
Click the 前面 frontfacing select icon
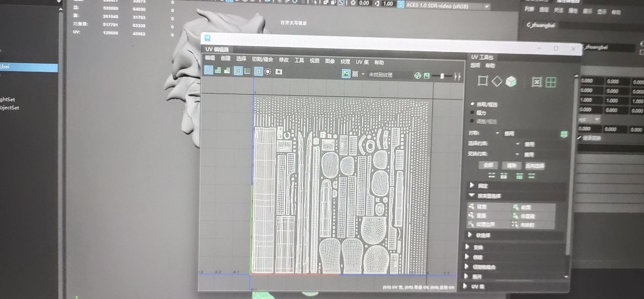[x=516, y=207]
